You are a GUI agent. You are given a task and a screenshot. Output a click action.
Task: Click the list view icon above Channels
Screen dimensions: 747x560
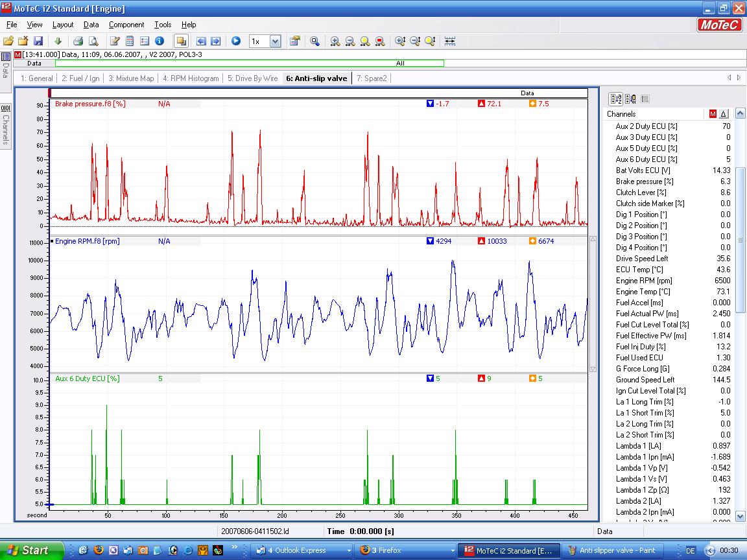(x=645, y=99)
